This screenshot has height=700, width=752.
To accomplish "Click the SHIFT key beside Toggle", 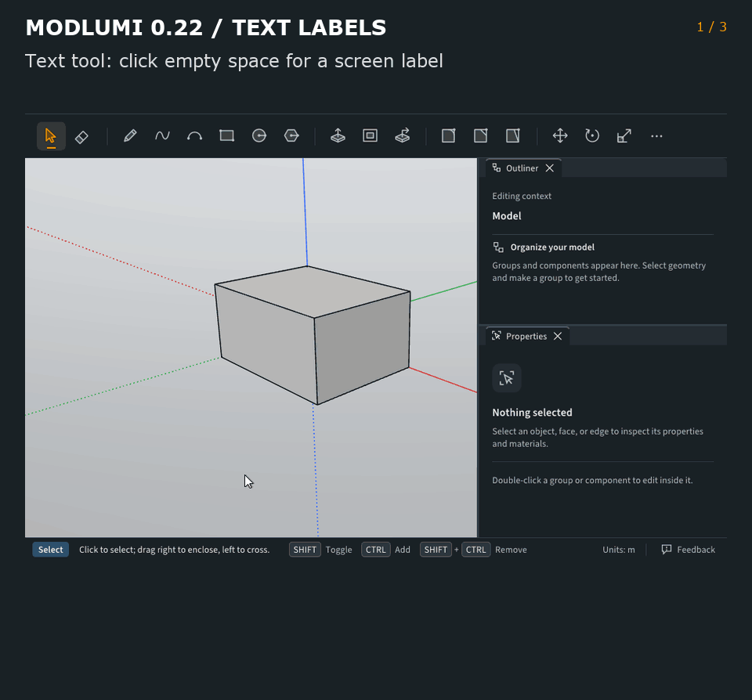I will coord(305,550).
